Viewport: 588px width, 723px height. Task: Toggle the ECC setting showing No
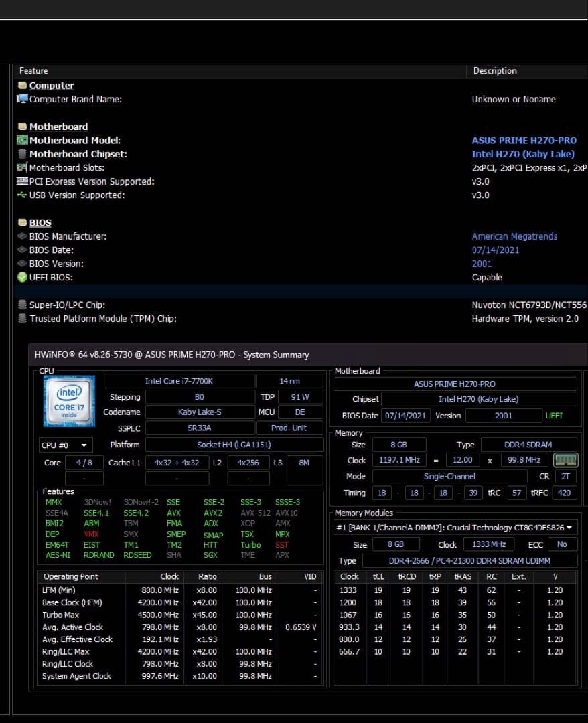(563, 544)
